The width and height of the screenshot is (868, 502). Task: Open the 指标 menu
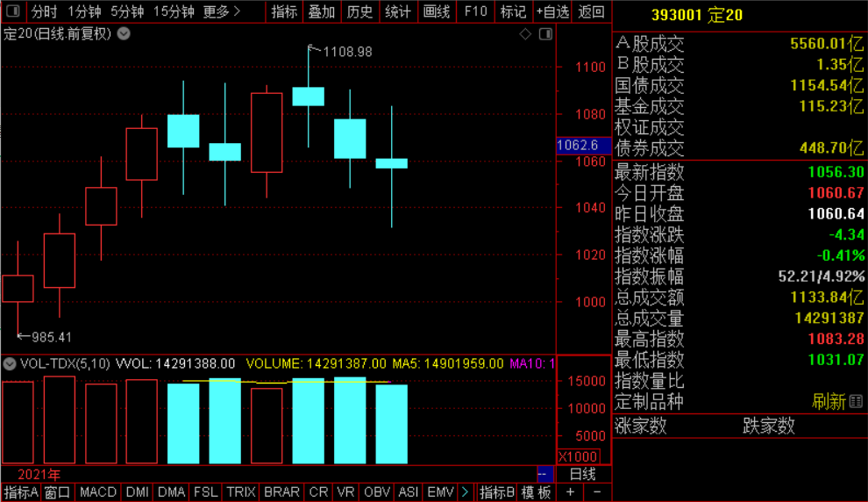pos(285,11)
